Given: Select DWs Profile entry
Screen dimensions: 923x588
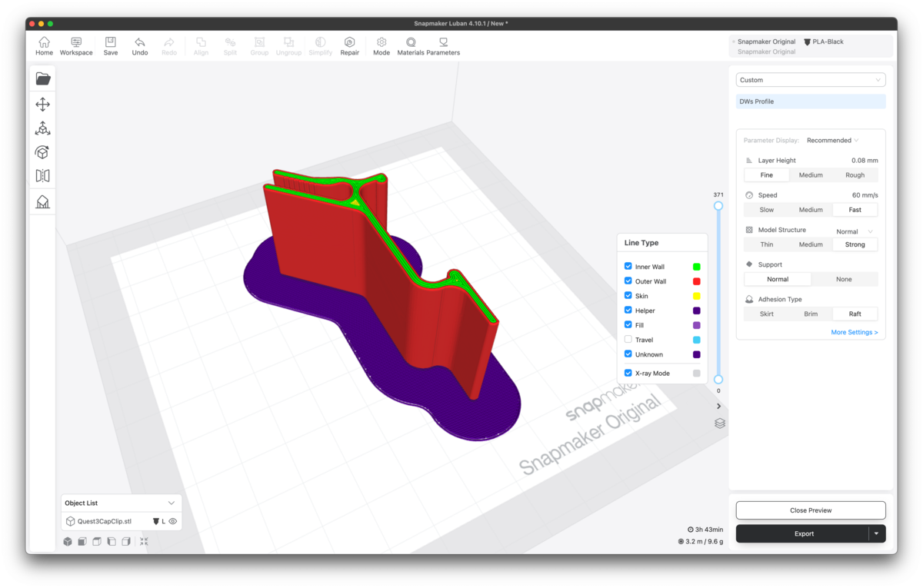Looking at the screenshot, I should click(x=811, y=101).
